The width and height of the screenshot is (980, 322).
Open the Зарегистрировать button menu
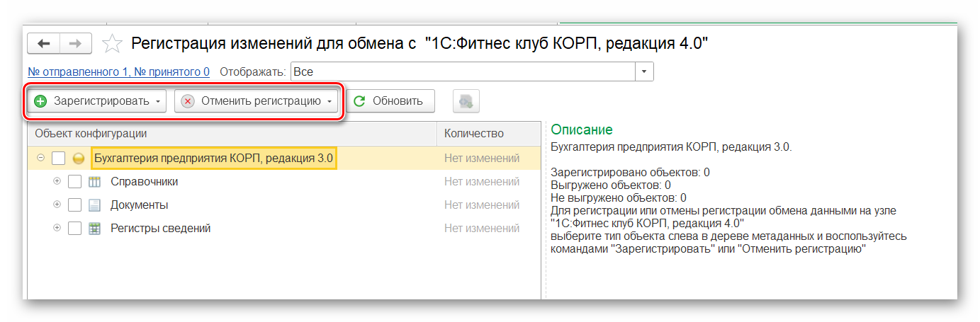coord(96,101)
